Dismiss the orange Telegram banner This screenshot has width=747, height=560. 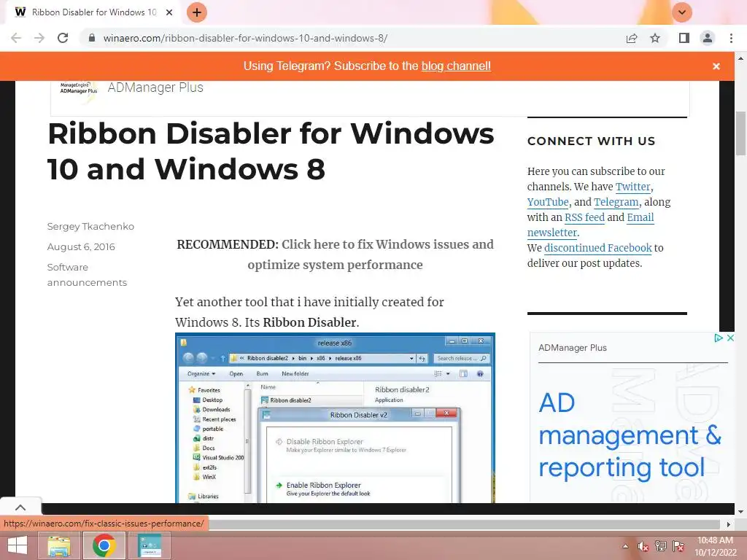tap(716, 66)
